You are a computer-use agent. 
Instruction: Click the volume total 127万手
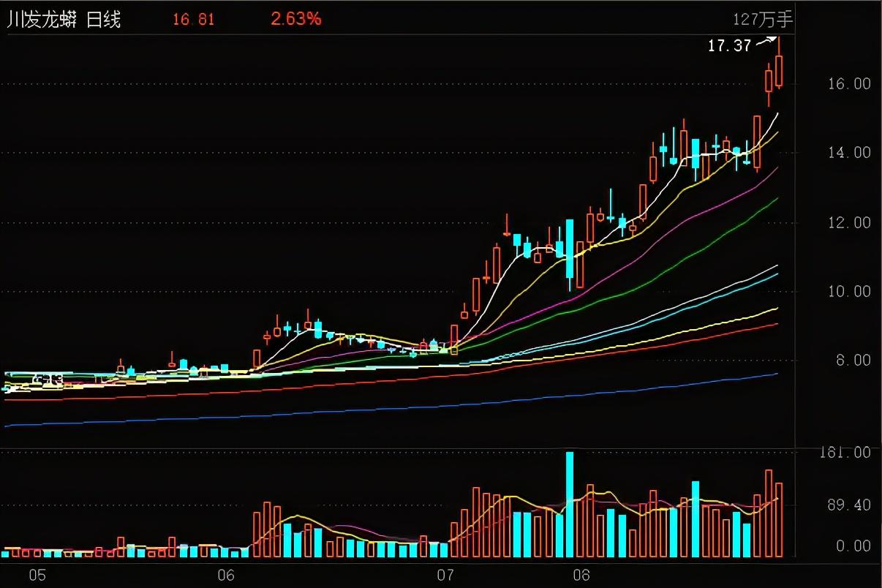click(x=763, y=19)
